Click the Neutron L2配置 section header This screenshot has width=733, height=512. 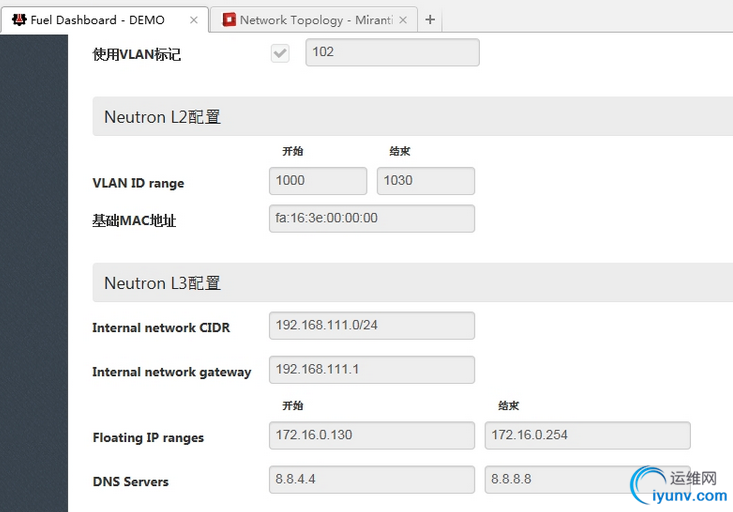[412, 116]
